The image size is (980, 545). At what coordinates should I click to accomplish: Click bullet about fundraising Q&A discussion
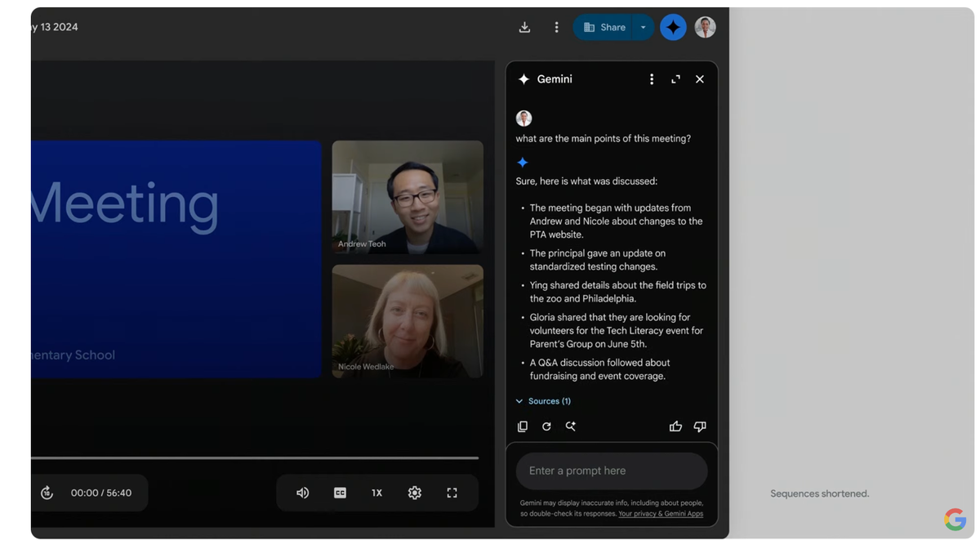click(x=600, y=369)
